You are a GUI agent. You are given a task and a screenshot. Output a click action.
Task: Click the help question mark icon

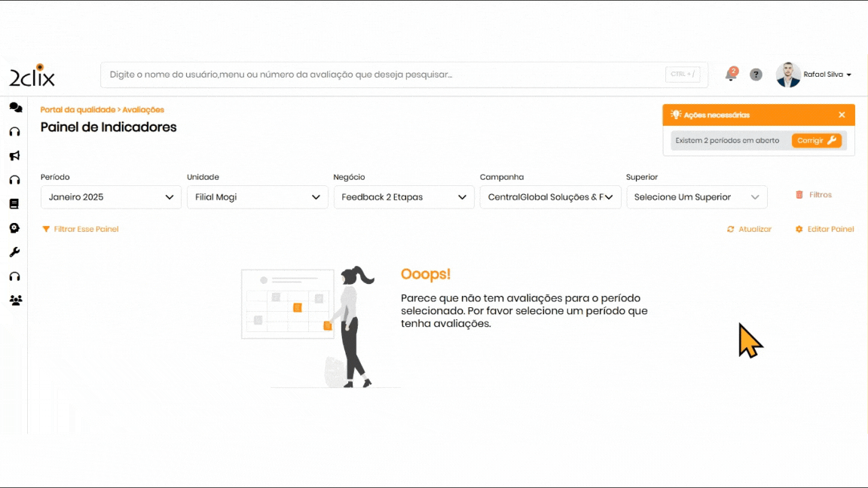tap(756, 75)
